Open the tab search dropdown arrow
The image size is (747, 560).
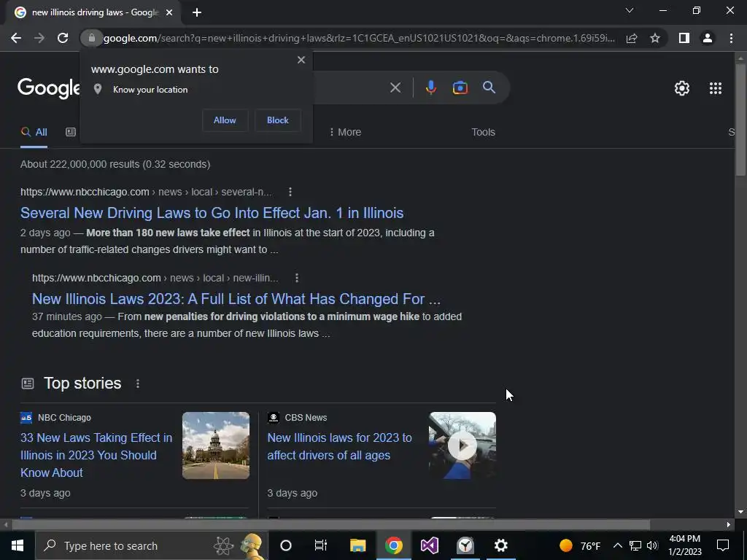pos(630,10)
